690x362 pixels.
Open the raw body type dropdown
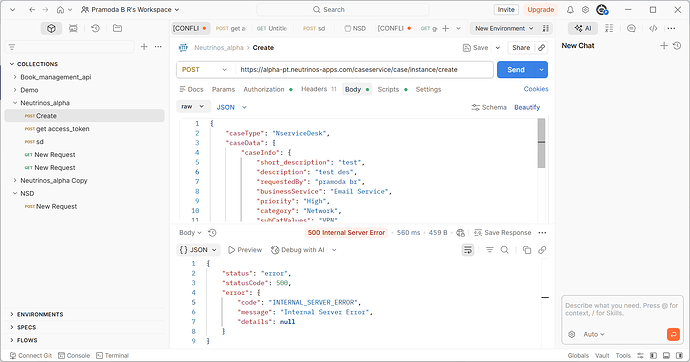[192, 106]
